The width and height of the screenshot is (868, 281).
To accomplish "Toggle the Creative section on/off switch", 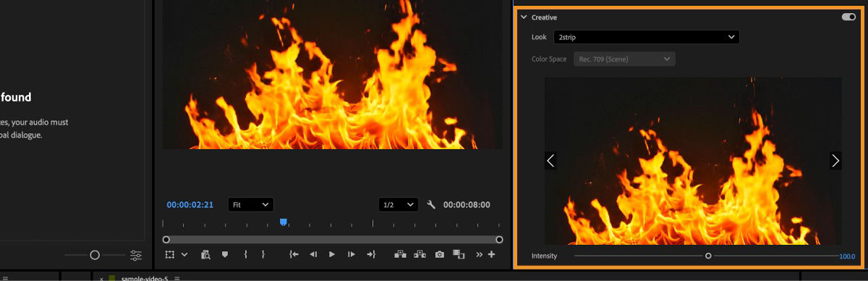I will (848, 17).
